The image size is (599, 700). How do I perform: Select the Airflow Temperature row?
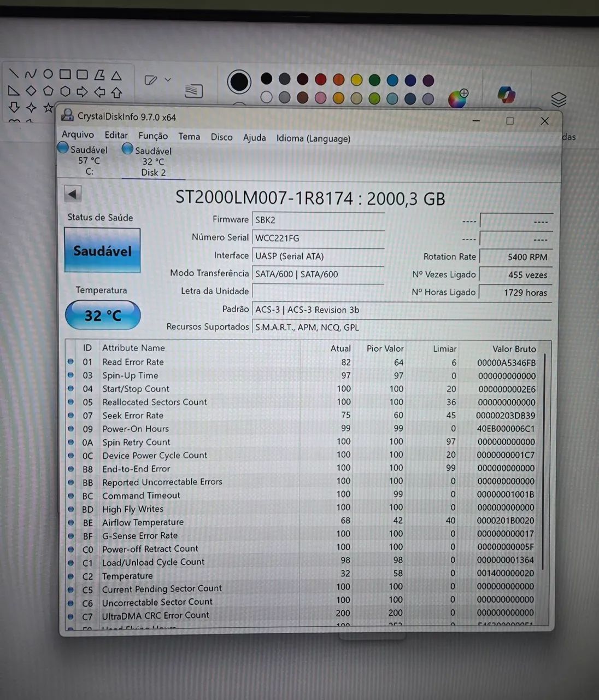[x=302, y=522]
